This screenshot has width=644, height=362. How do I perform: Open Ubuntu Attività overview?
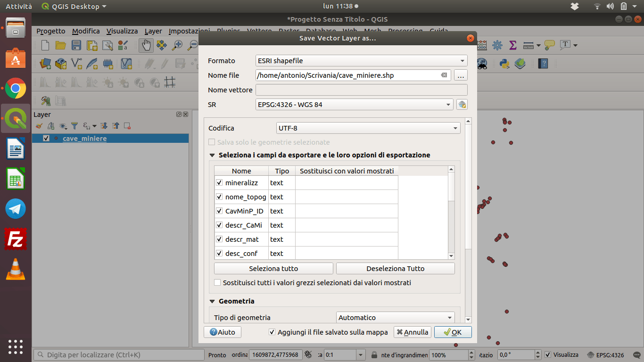coord(19,6)
